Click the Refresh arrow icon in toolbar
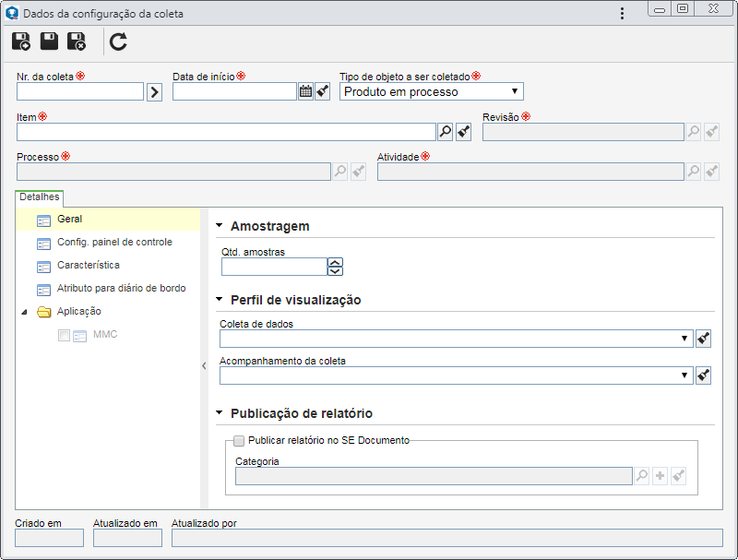The height and width of the screenshot is (560, 738). tap(118, 42)
